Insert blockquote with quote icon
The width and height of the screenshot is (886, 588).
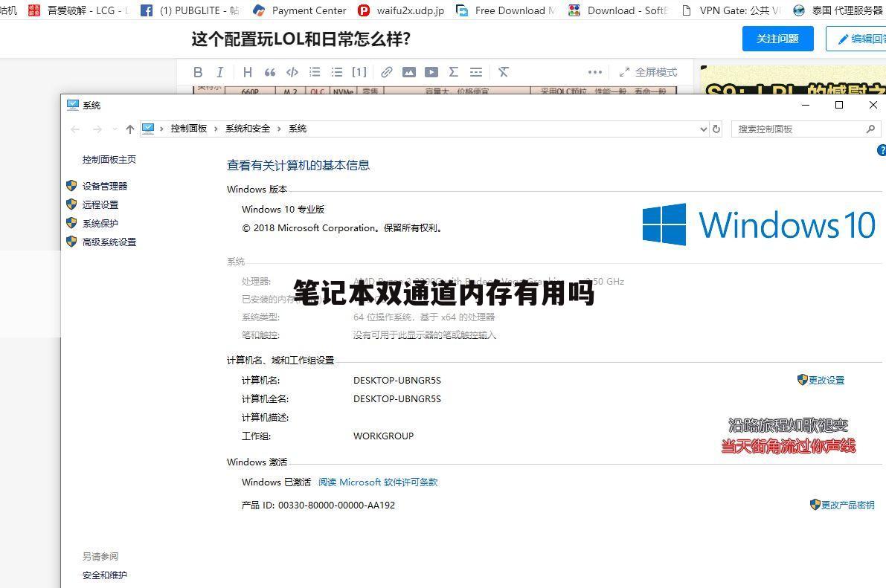coord(270,72)
